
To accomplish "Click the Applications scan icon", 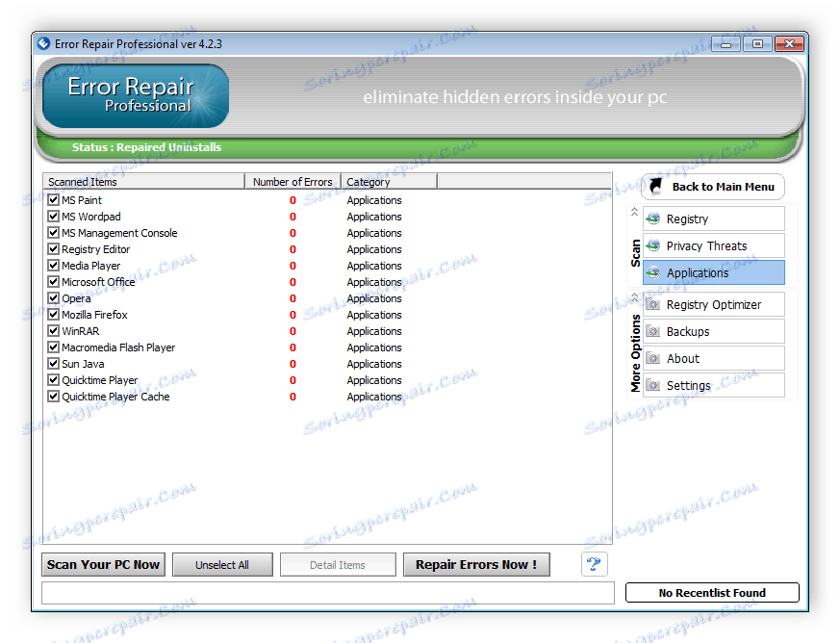I will tap(652, 272).
